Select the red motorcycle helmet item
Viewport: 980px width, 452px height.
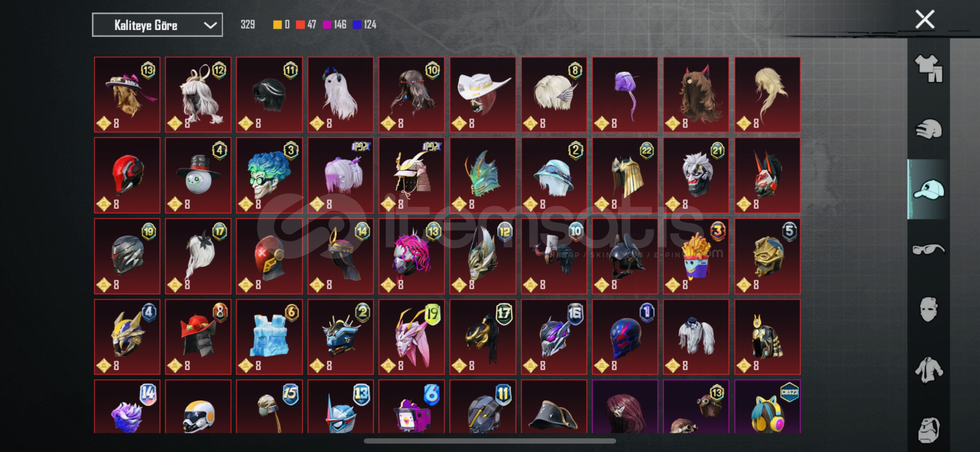[127, 175]
